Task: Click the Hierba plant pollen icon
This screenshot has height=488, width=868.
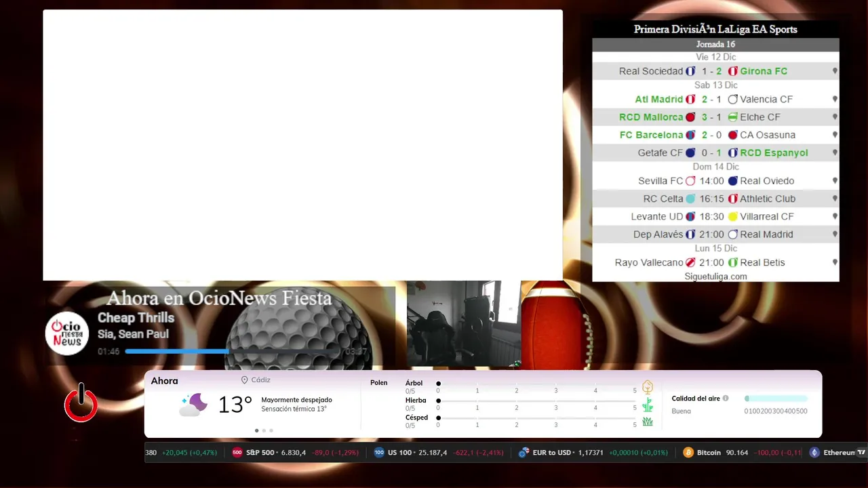Action: pyautogui.click(x=648, y=405)
